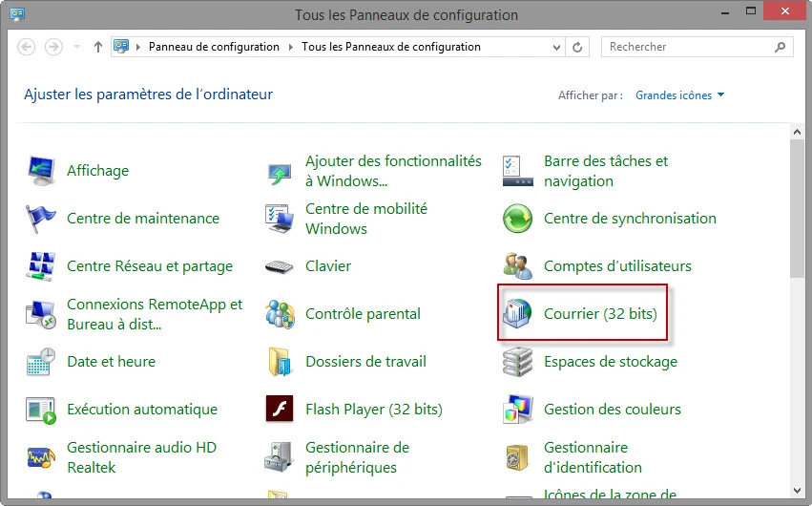Select Tous les Panneaux de configuration breadcrumb

pos(390,47)
